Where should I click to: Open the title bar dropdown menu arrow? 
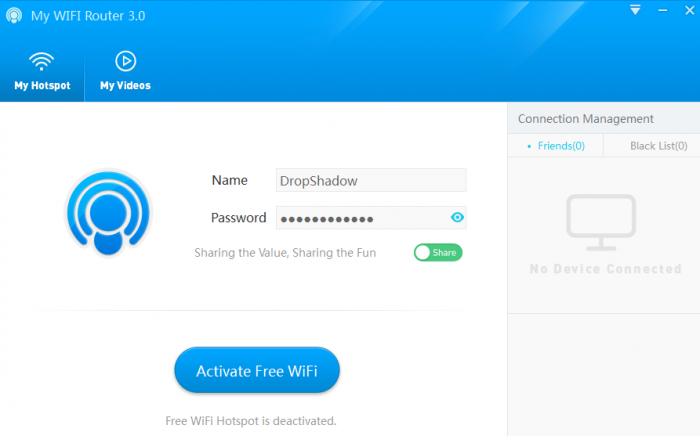[x=635, y=10]
